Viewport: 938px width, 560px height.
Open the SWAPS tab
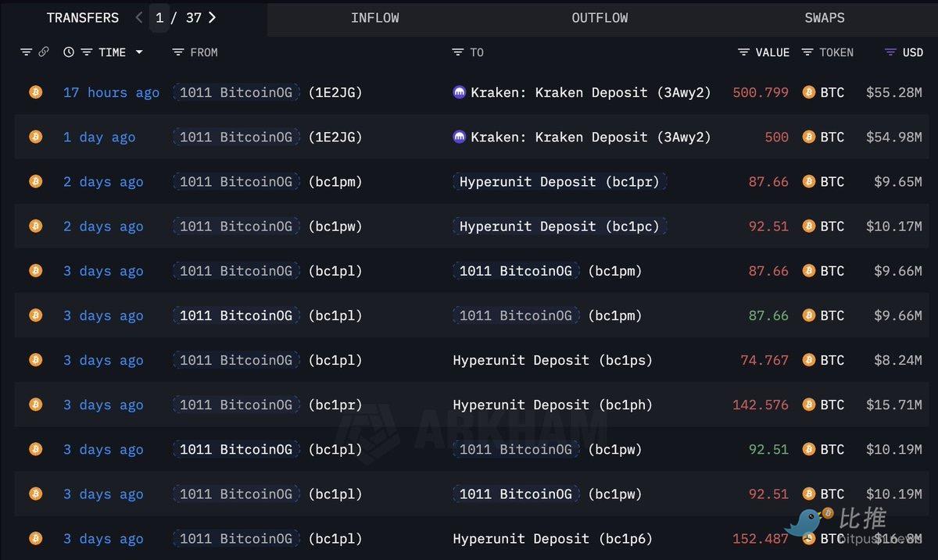point(825,18)
